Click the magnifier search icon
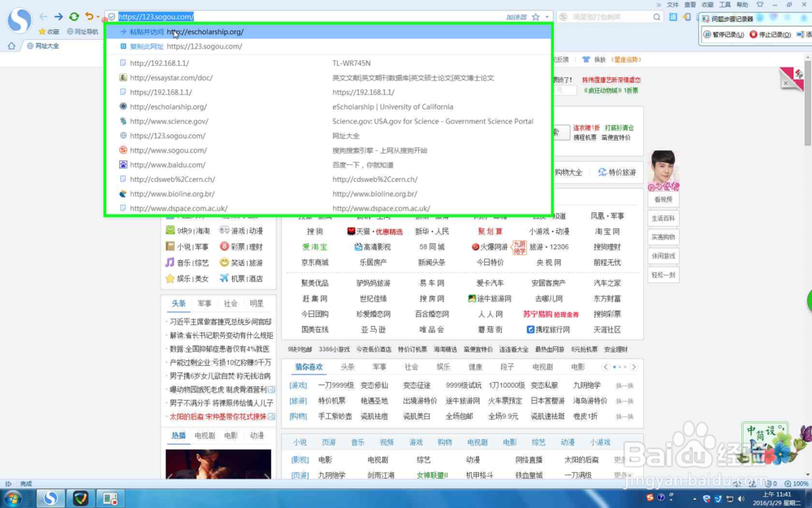The height and width of the screenshot is (508, 812). click(x=657, y=17)
